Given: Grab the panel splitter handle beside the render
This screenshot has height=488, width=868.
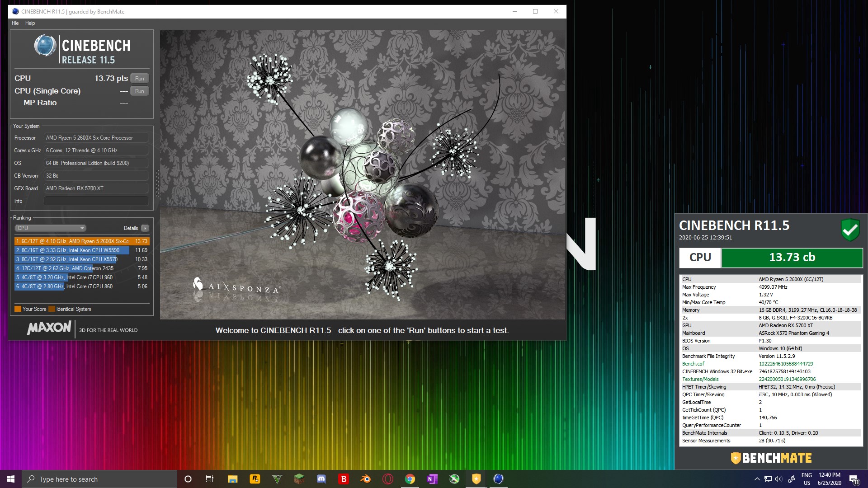Looking at the screenshot, I should tap(157, 183).
